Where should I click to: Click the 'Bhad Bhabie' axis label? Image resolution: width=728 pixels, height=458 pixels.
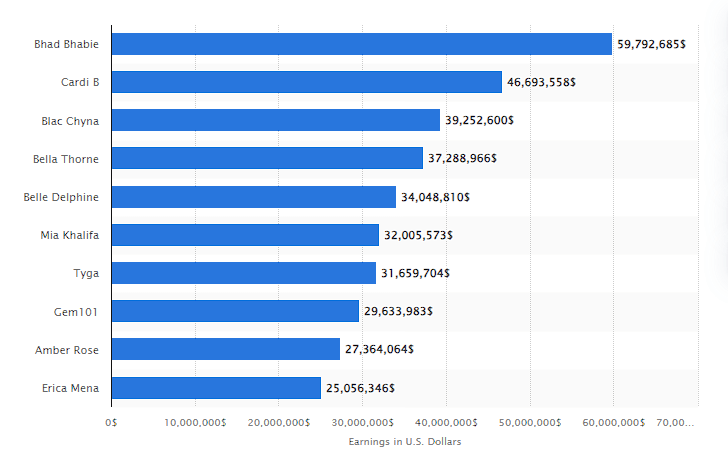(66, 44)
